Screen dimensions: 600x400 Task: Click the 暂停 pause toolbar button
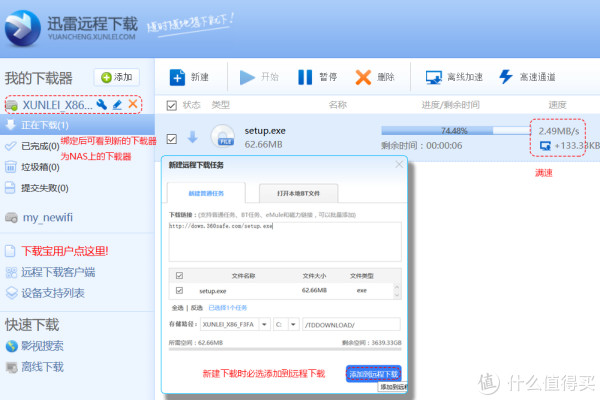[x=318, y=77]
